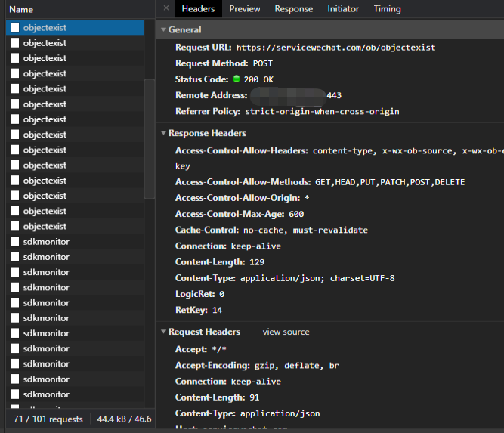
Task: Select the highlighted objectexist request row
Action: click(x=75, y=28)
